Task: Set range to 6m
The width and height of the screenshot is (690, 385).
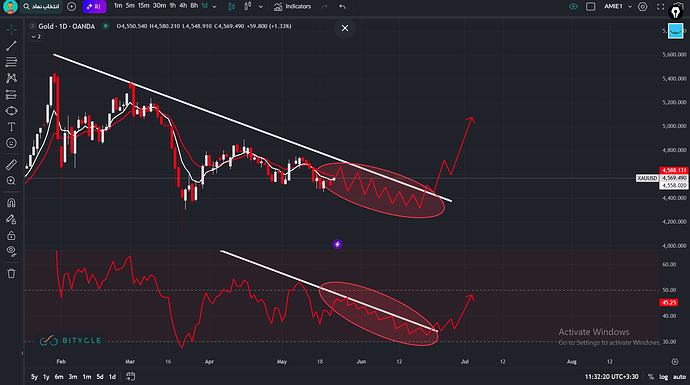Action: [x=59, y=377]
